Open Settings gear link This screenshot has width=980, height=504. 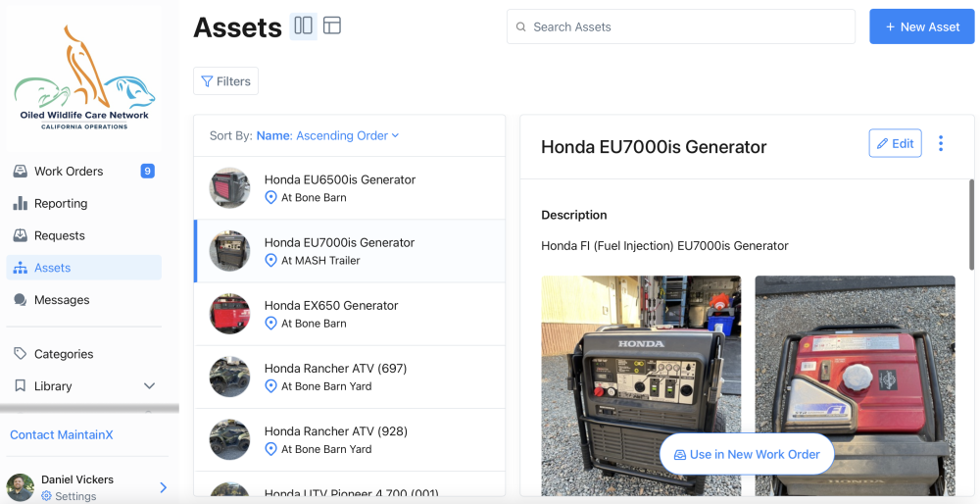(69, 496)
